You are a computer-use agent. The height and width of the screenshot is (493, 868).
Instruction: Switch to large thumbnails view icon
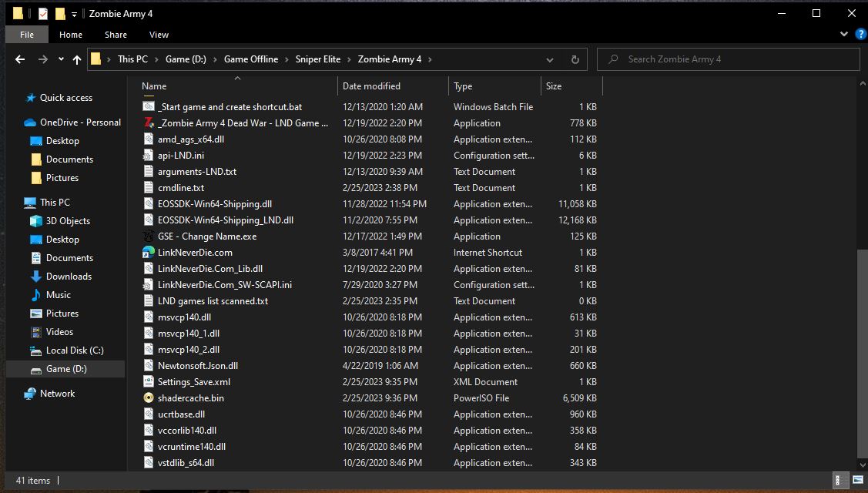pyautogui.click(x=858, y=480)
